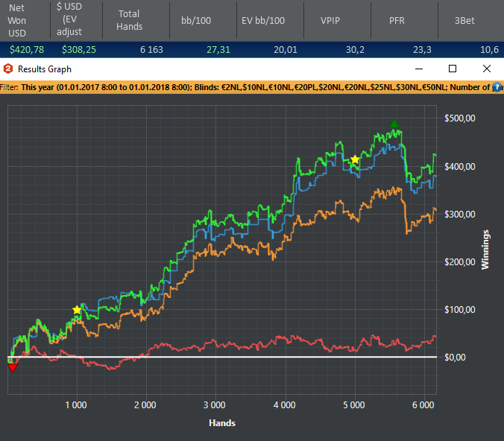Sort by the Total Hands column header

point(129,20)
